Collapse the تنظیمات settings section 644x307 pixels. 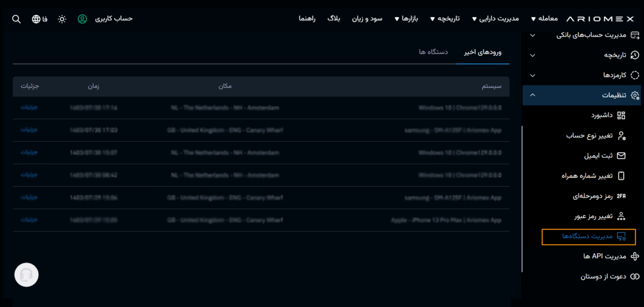[x=532, y=95]
